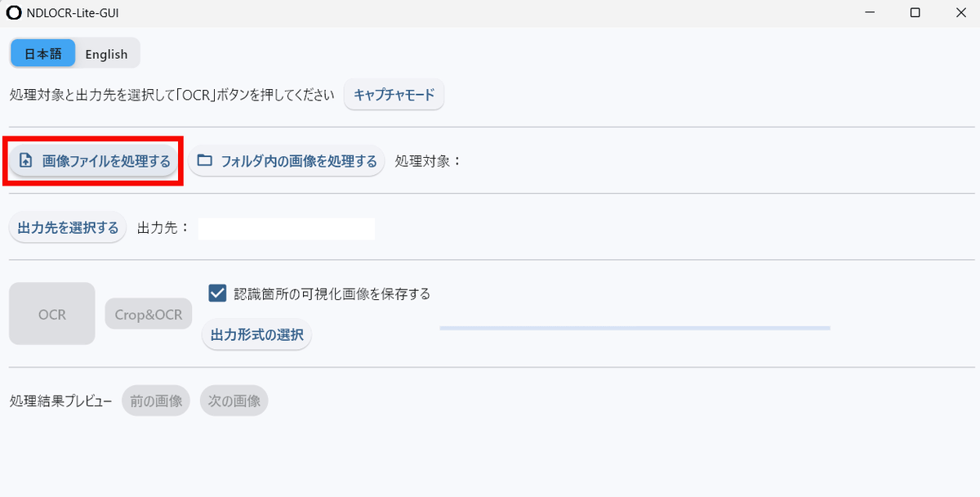This screenshot has width=980, height=497.
Task: Maximize the application window
Action: click(x=915, y=13)
